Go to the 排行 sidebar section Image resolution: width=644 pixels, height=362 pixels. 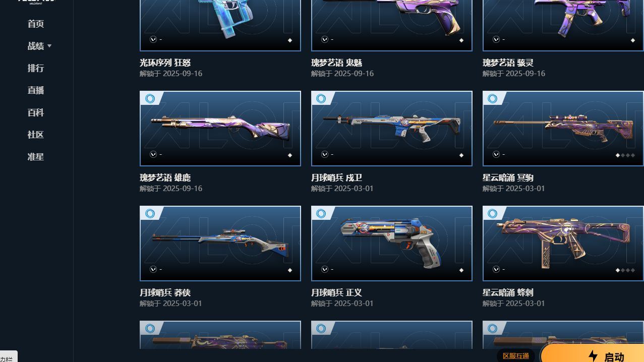point(36,68)
